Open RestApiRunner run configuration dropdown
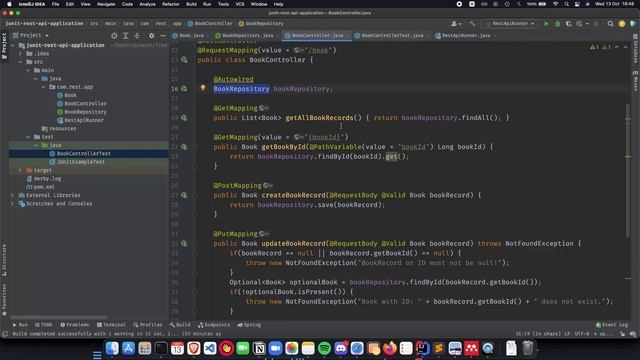The width and height of the screenshot is (640, 360). 510,24
